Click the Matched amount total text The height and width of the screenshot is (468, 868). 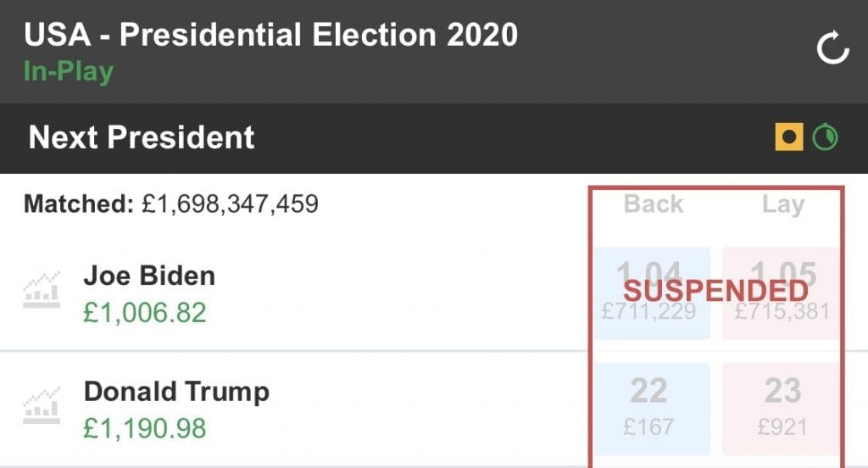[171, 203]
